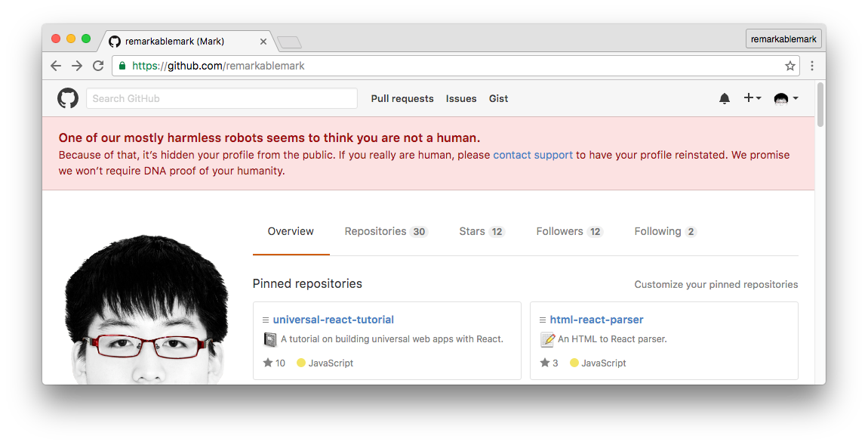868x445 pixels.
Task: Click the GitHub favicon on the tab
Action: pos(115,42)
